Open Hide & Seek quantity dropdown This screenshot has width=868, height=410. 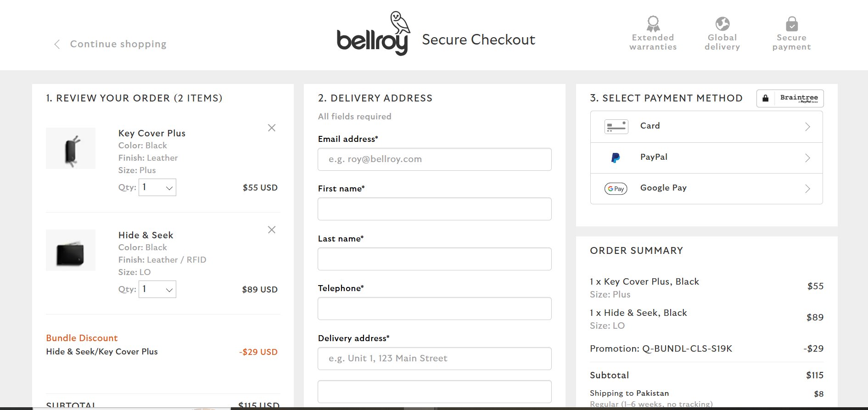[157, 289]
